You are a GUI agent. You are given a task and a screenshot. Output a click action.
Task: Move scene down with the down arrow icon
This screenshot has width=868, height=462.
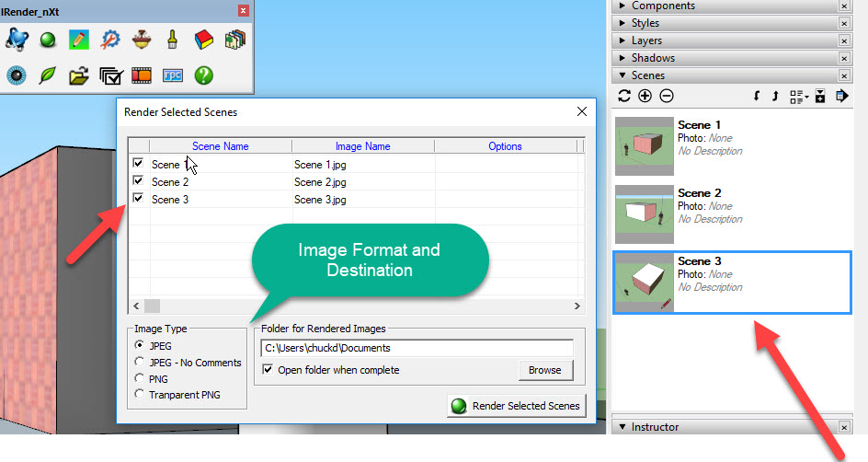(757, 96)
